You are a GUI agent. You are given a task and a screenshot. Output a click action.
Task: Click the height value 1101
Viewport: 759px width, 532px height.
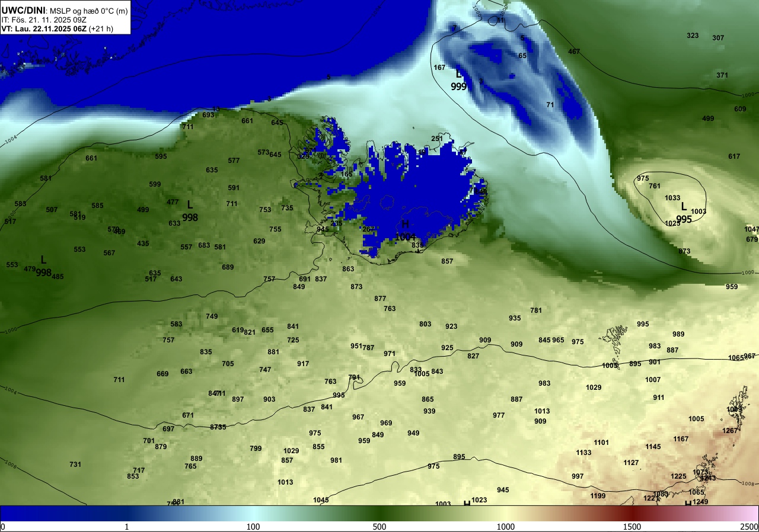click(x=601, y=443)
